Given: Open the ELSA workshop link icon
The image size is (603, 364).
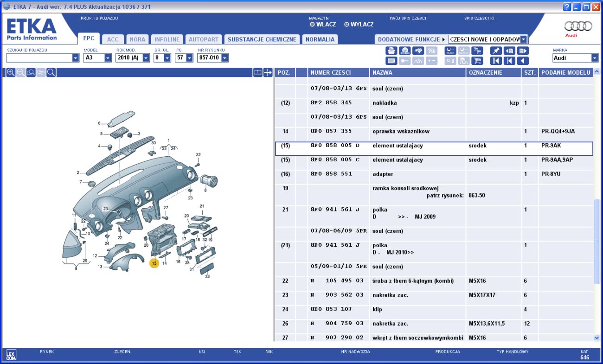Looking at the screenshot, I should tap(450, 51).
